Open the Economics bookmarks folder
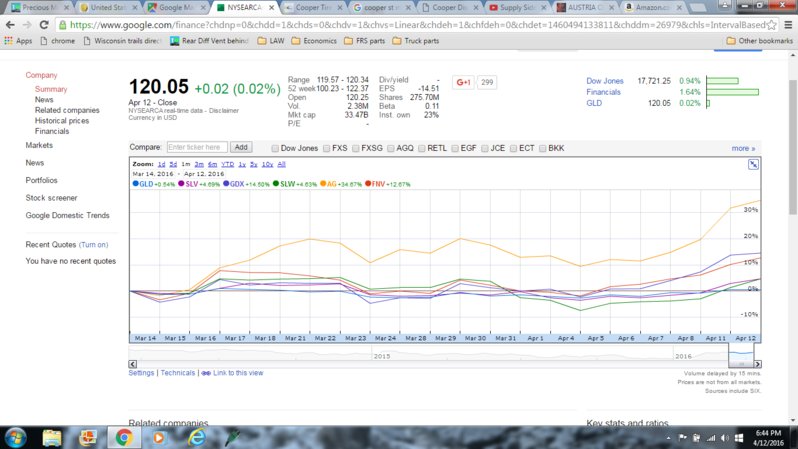The height and width of the screenshot is (449, 798). pos(314,41)
